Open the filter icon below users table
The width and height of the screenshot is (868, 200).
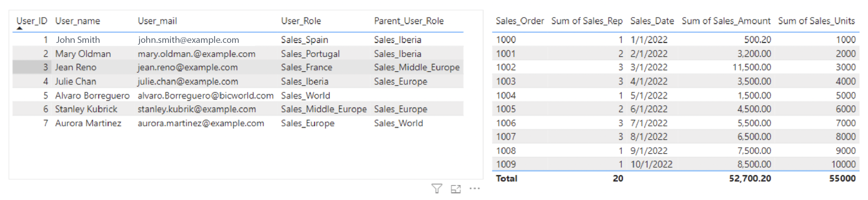[437, 189]
